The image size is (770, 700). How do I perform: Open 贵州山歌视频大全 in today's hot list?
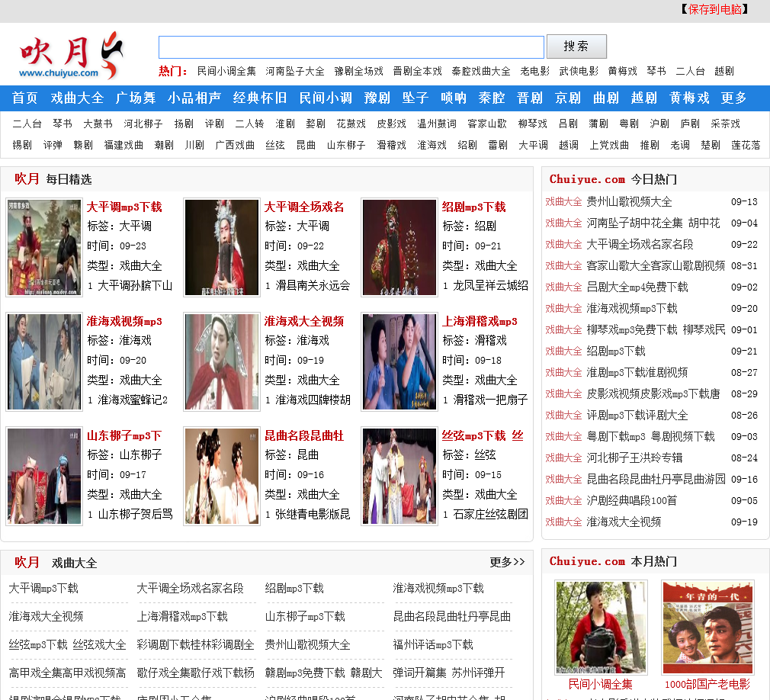point(629,202)
